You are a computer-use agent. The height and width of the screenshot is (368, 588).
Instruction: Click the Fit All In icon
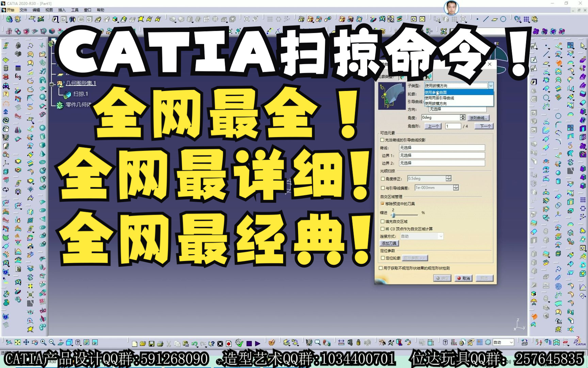[17, 342]
